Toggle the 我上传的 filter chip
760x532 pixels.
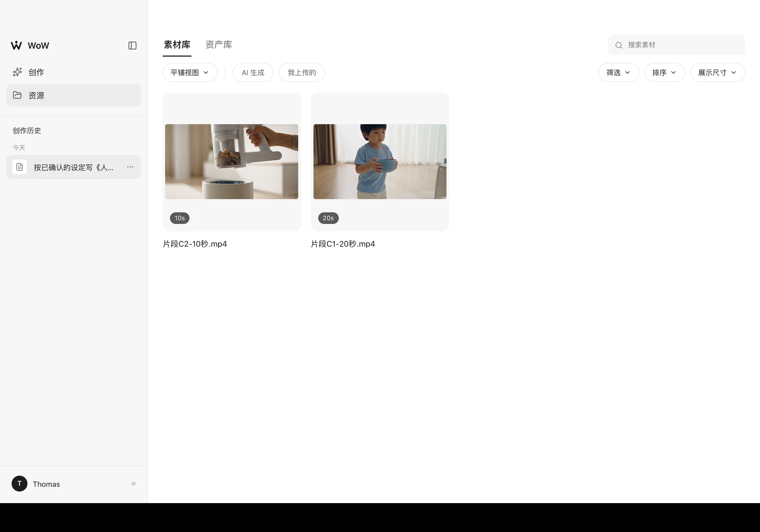[302, 73]
